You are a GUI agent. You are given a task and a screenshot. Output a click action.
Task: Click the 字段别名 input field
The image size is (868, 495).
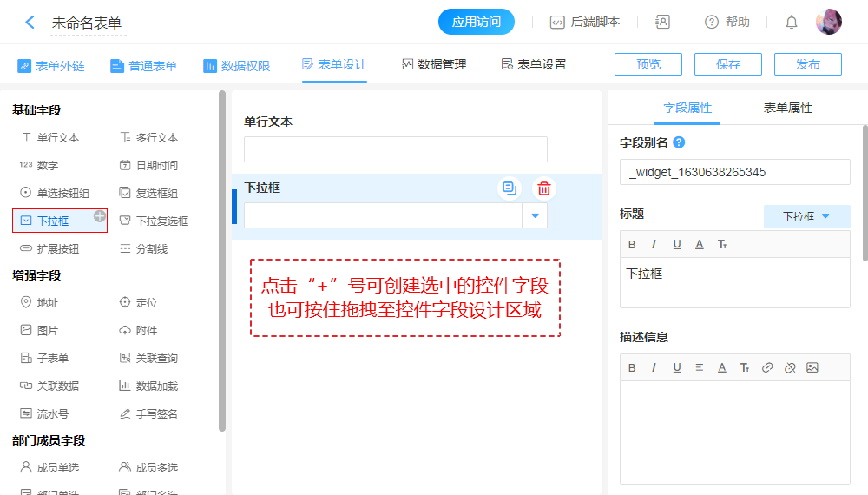point(734,172)
